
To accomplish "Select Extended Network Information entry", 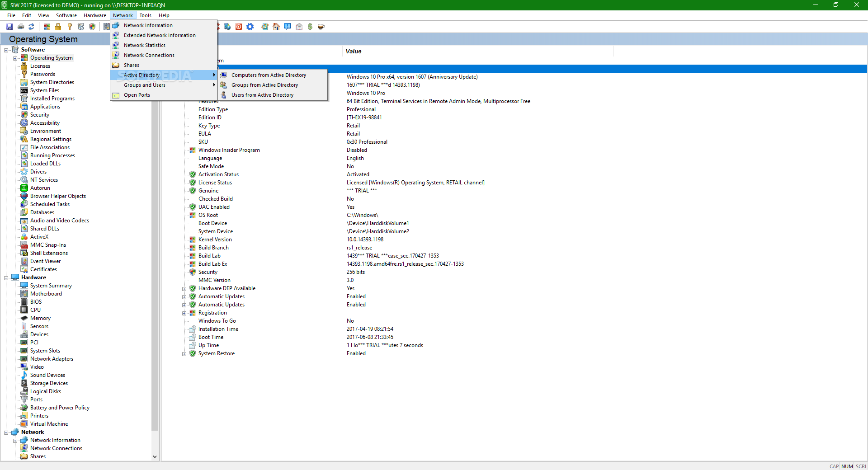I will pyautogui.click(x=164, y=35).
